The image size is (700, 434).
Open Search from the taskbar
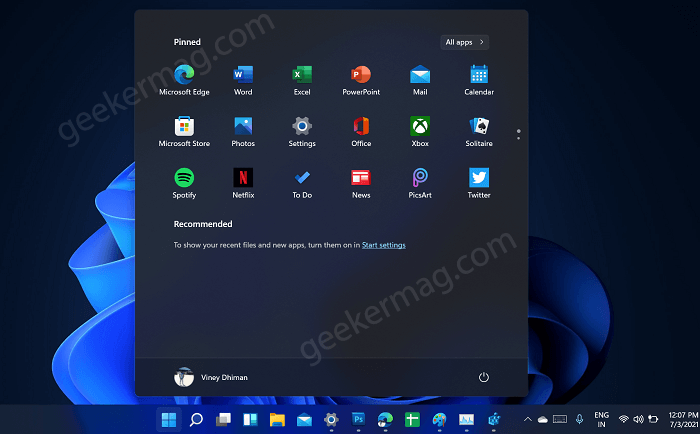click(x=196, y=420)
